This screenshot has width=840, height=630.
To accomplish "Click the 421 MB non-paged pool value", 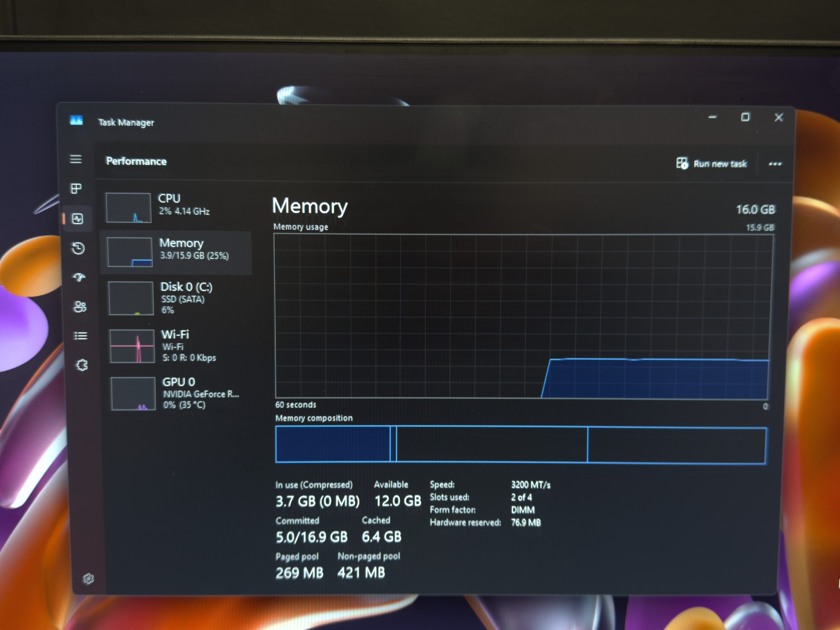I will point(361,573).
